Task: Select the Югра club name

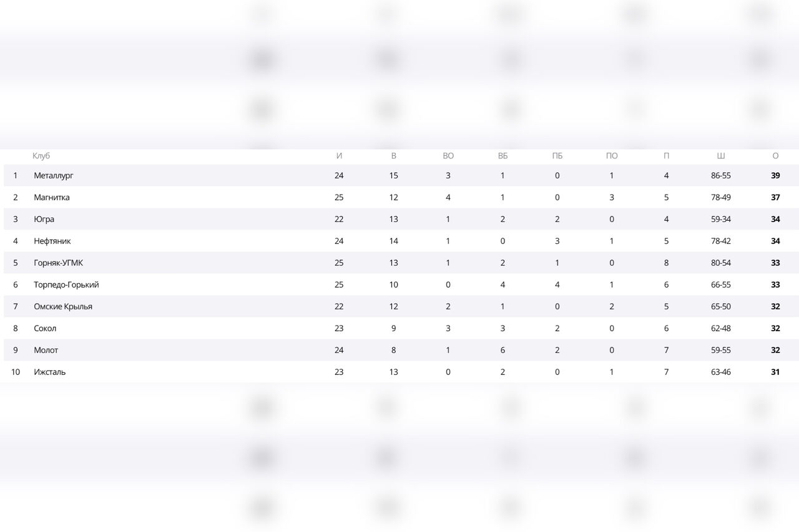Action: coord(44,220)
